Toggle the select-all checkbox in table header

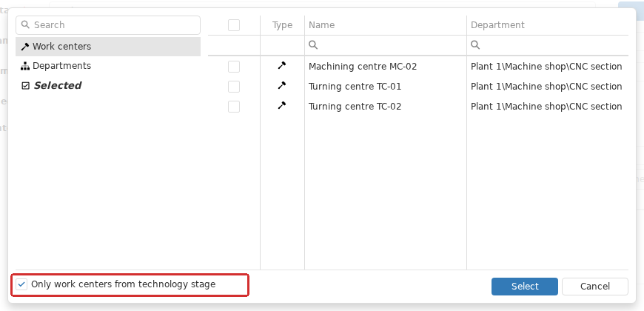coord(234,25)
